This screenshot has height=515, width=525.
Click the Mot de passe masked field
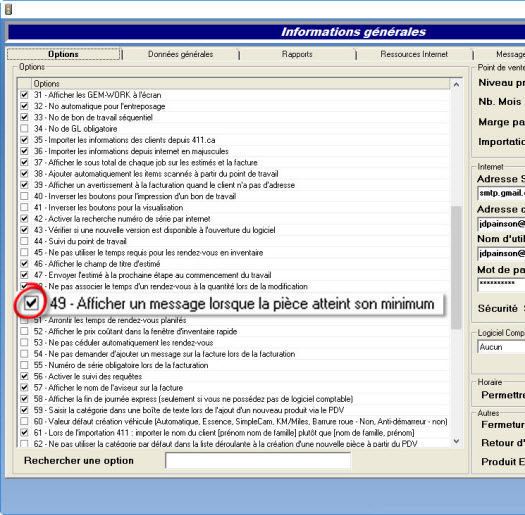501,284
